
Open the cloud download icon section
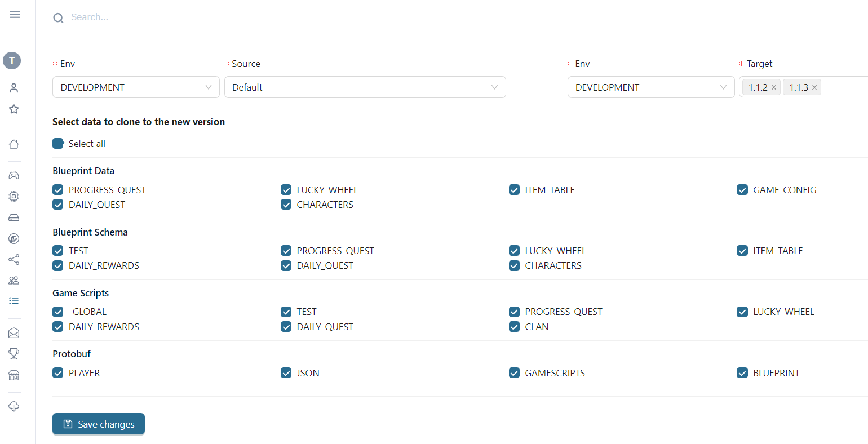14,406
